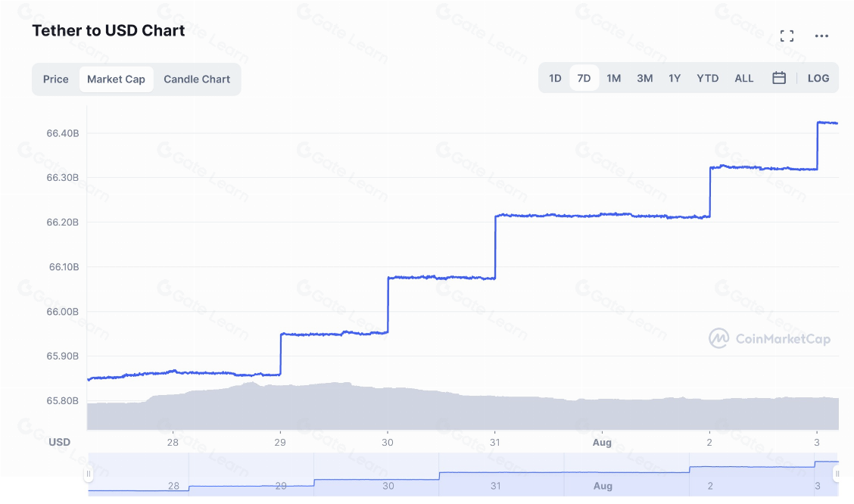854x504 pixels.
Task: Show the 1Y time range
Action: (675, 78)
